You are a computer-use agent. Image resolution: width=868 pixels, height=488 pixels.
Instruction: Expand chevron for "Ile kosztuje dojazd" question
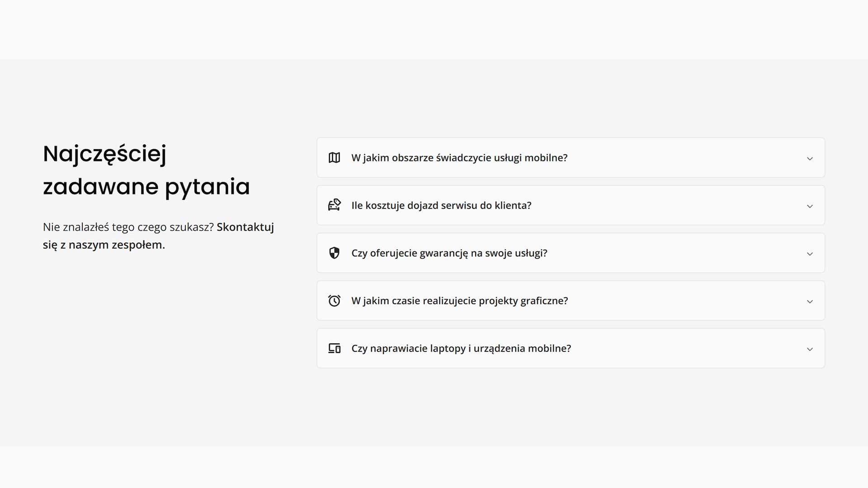click(x=810, y=206)
